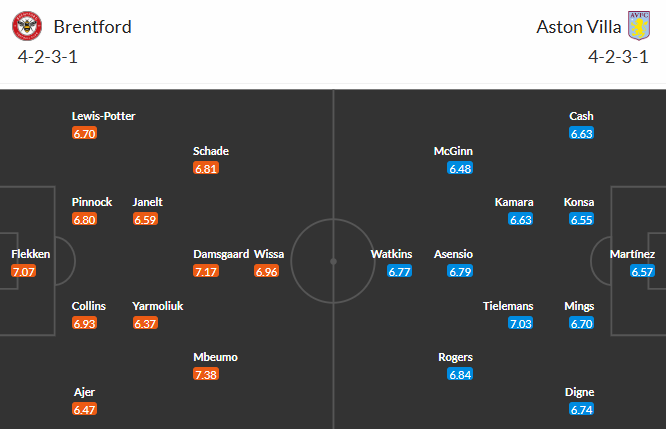
Task: Open Lewis-Potter player name
Action: point(103,116)
